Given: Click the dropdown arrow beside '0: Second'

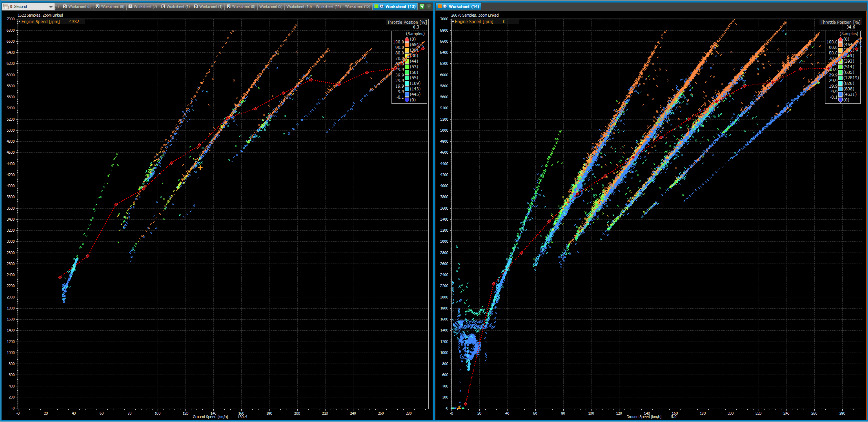Looking at the screenshot, I should [51, 6].
